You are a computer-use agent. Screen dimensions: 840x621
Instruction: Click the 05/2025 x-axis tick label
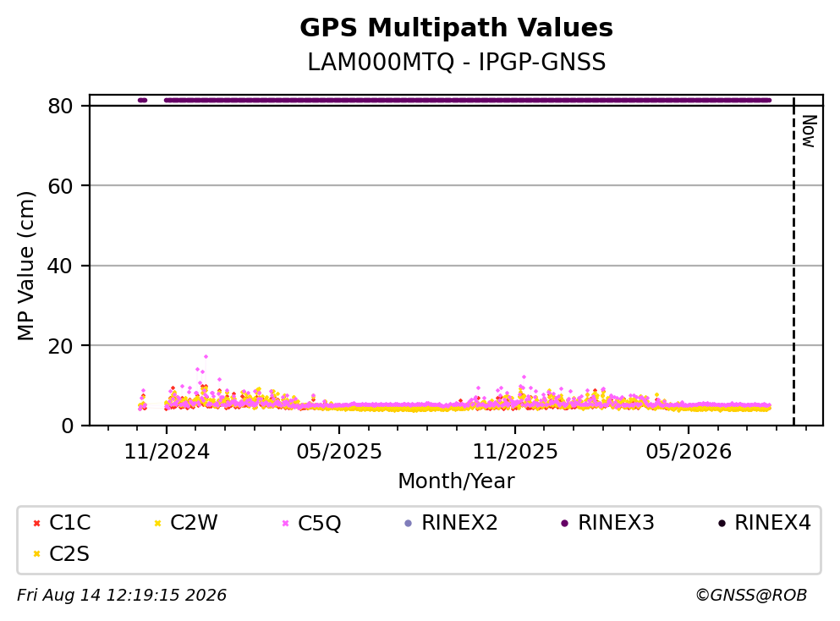click(339, 452)
